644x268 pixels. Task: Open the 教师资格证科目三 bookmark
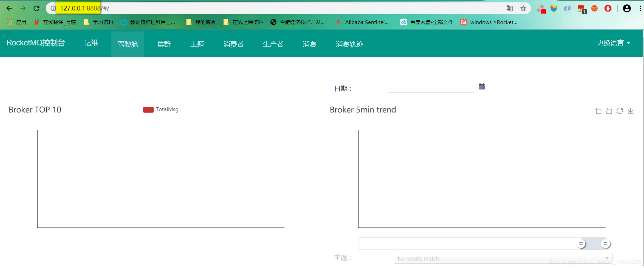pyautogui.click(x=148, y=22)
